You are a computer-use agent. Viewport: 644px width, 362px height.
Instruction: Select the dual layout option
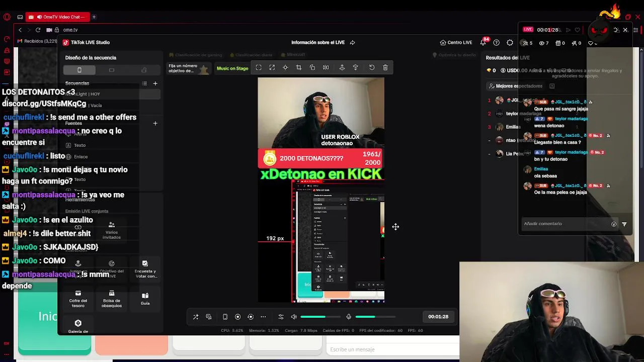pos(144,70)
